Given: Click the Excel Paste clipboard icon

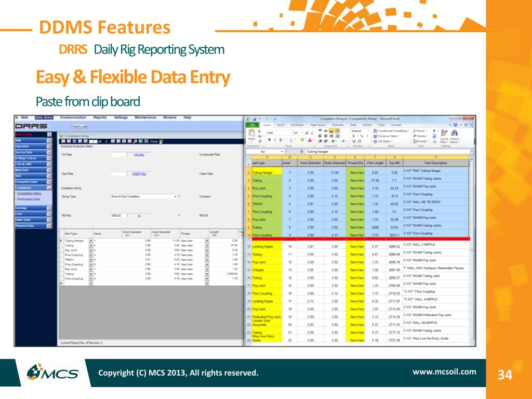Looking at the screenshot, I should click(251, 132).
